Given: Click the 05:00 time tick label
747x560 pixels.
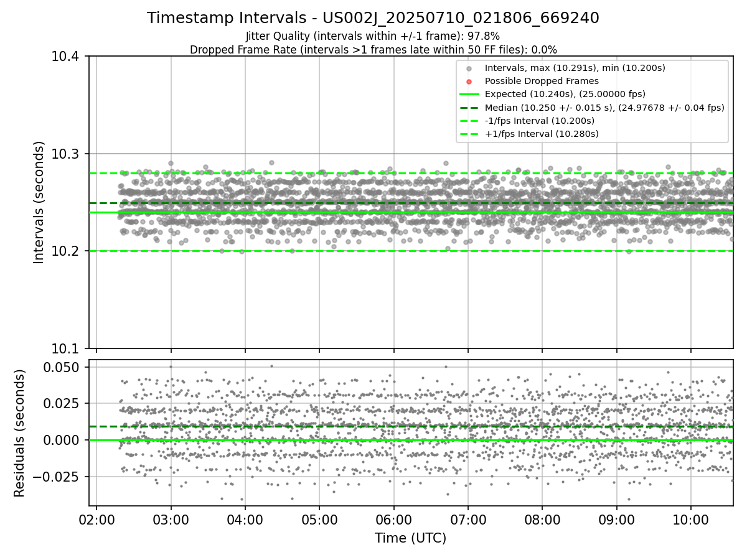Looking at the screenshot, I should click(x=319, y=520).
